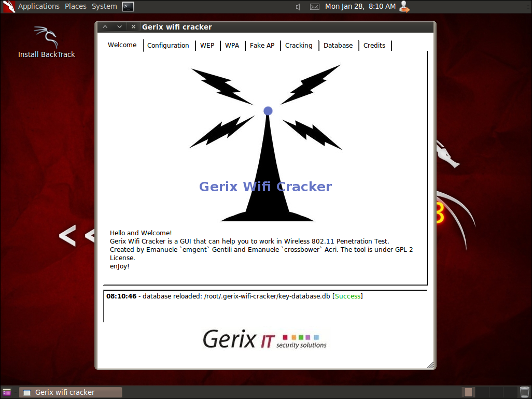Click the 'Hello and Welcome!' text

point(141,233)
